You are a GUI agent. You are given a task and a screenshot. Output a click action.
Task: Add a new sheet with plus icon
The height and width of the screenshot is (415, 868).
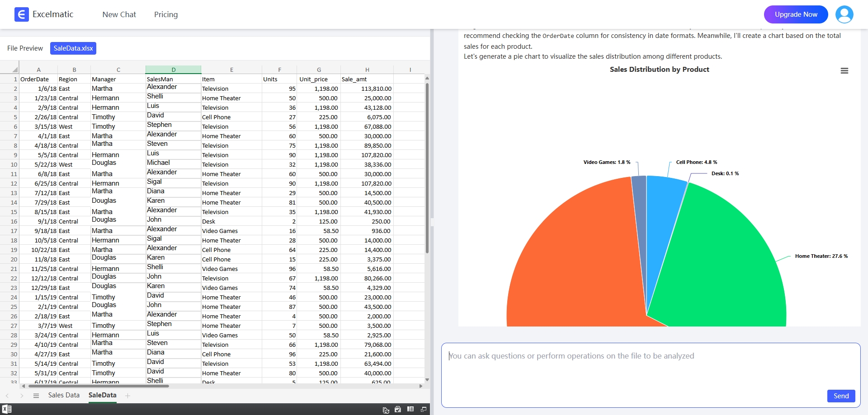[x=128, y=396]
